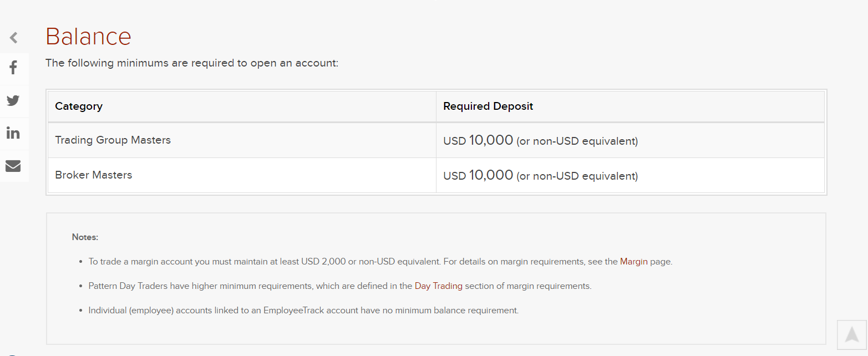The width and height of the screenshot is (868, 356).
Task: Click the Notes label in the info box
Action: coord(85,237)
